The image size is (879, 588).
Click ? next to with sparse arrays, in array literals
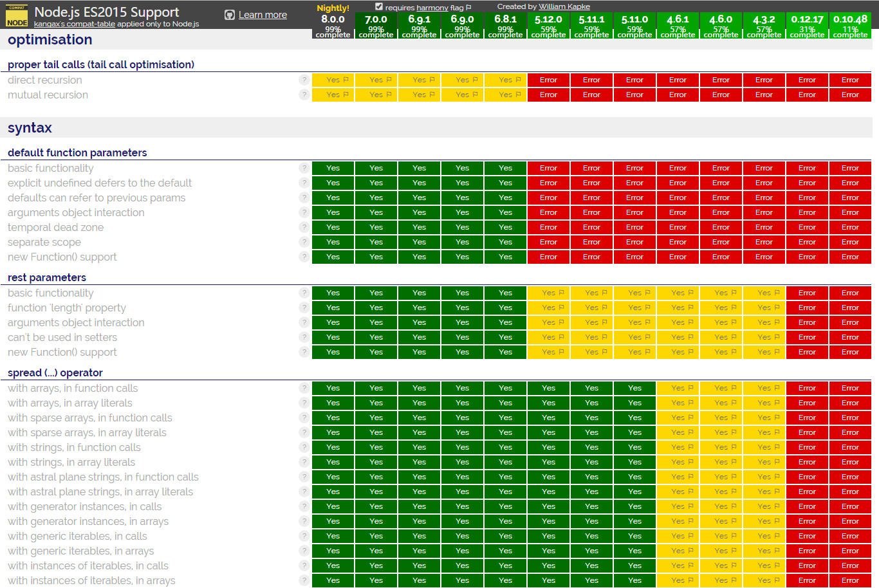304,432
